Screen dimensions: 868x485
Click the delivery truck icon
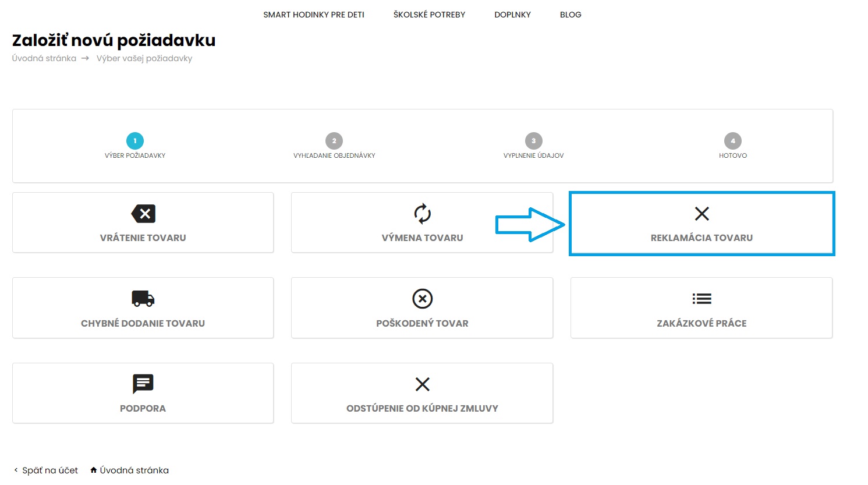[143, 299]
